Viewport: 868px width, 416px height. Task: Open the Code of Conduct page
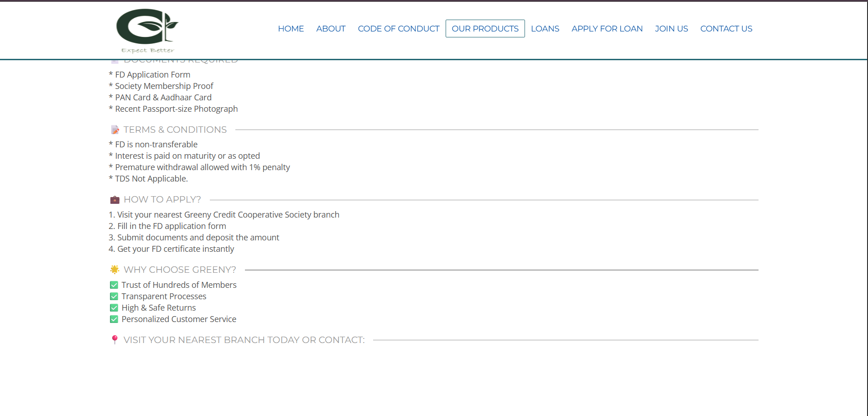tap(398, 29)
